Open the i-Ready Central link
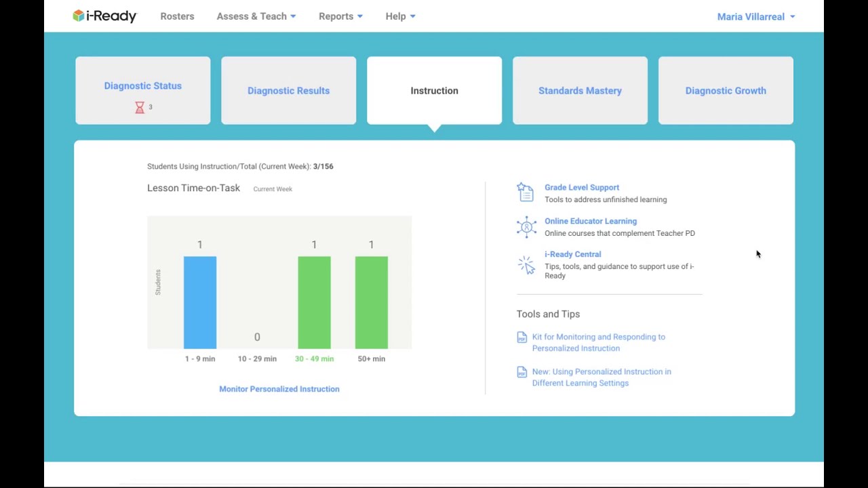The image size is (868, 488). (573, 254)
